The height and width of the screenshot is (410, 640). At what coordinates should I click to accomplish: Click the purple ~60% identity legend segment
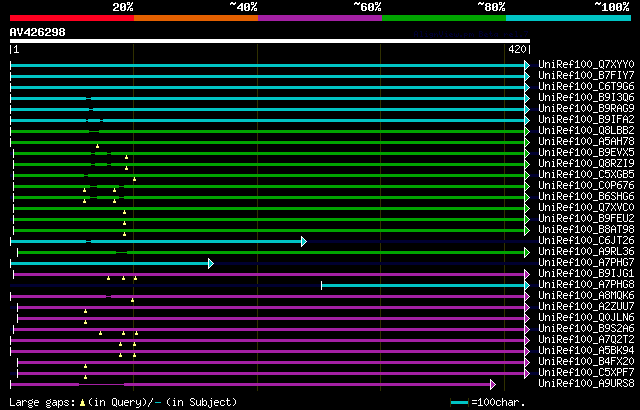tap(320, 18)
